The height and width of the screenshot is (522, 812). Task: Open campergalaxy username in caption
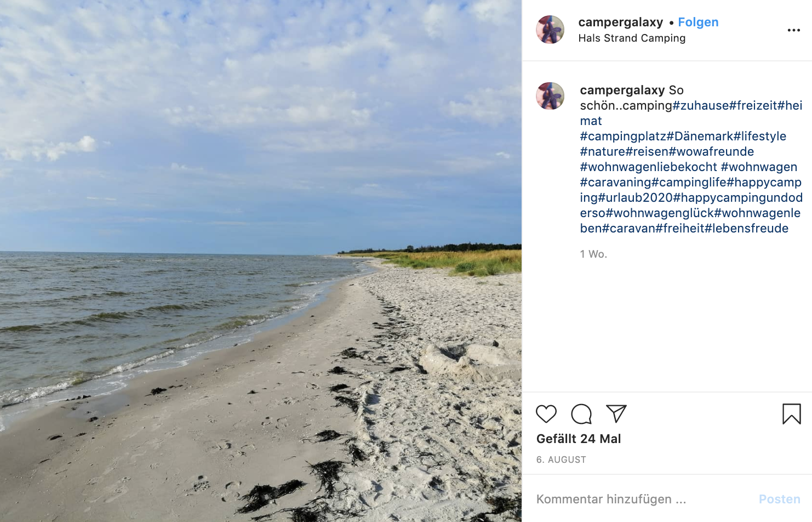(x=622, y=90)
